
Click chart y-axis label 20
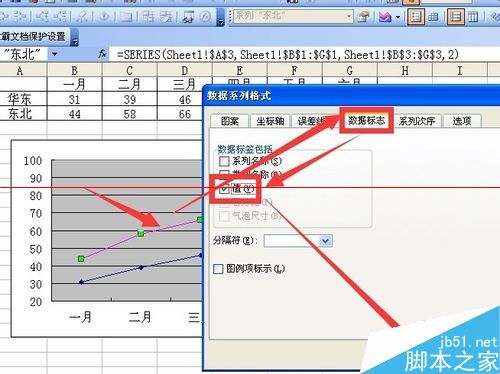(x=36, y=302)
